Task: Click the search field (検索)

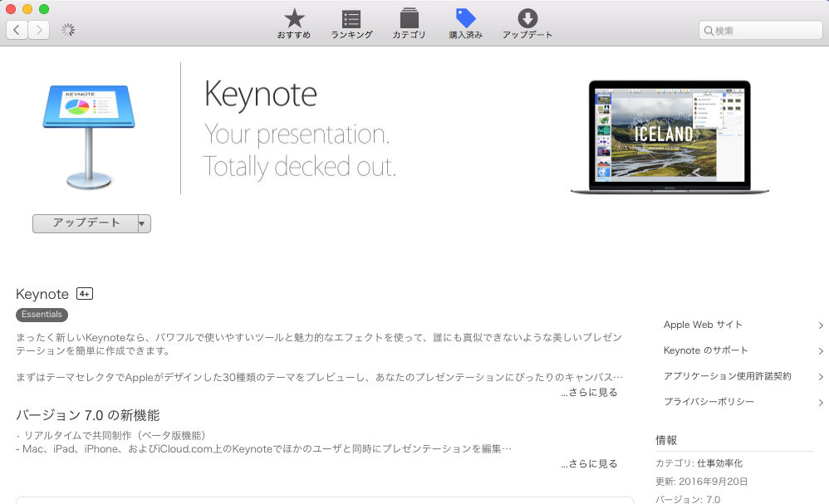Action: [x=760, y=31]
